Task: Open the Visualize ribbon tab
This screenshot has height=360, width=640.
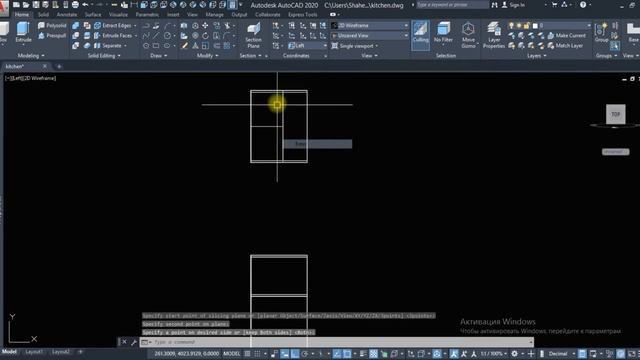Action: tap(118, 14)
